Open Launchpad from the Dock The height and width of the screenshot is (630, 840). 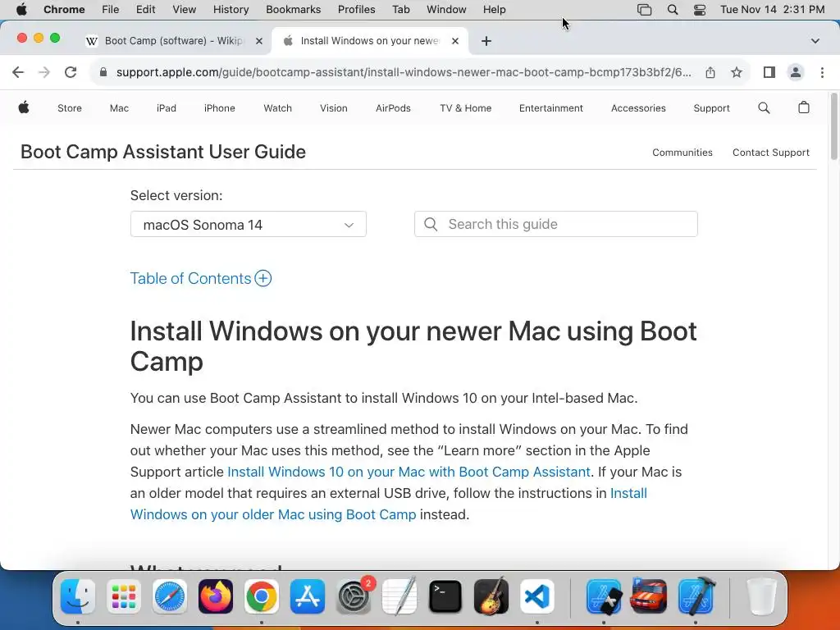pyautogui.click(x=124, y=596)
